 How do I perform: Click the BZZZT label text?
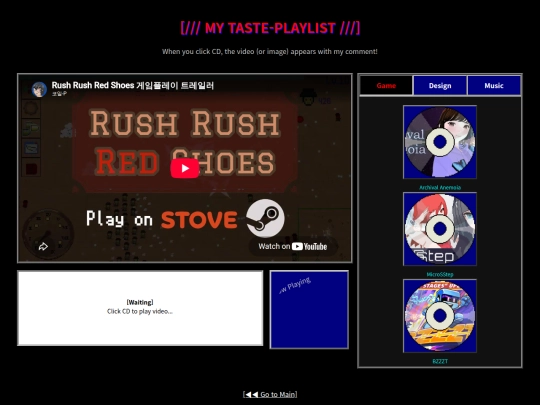[x=440, y=361]
